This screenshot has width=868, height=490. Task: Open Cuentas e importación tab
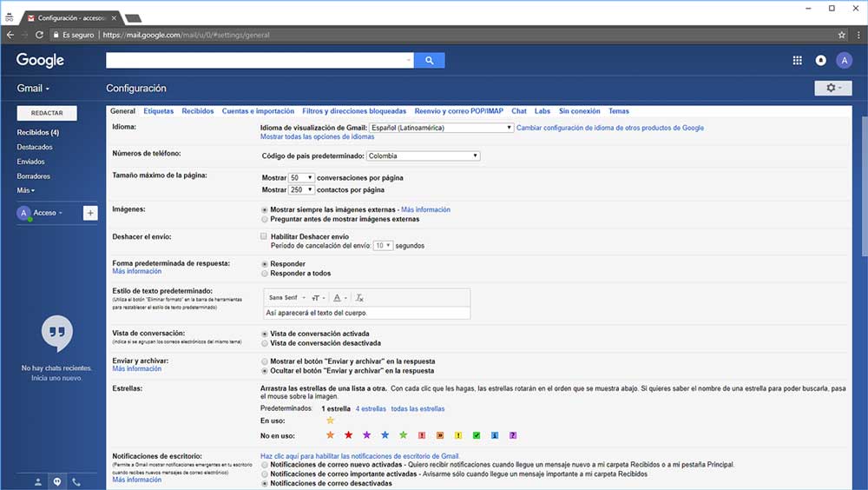point(258,111)
